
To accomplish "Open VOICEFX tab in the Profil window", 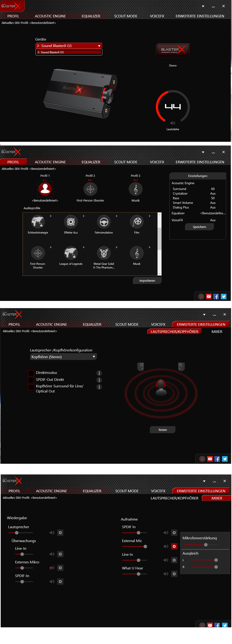I will coord(157,162).
